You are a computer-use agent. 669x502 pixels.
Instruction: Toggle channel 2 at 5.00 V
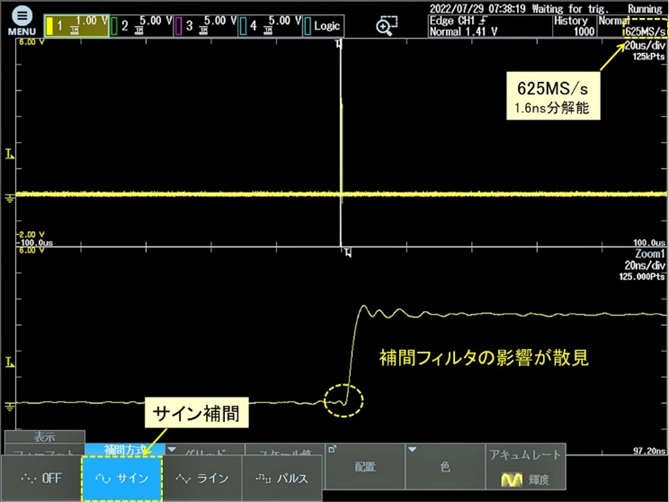[x=141, y=26]
